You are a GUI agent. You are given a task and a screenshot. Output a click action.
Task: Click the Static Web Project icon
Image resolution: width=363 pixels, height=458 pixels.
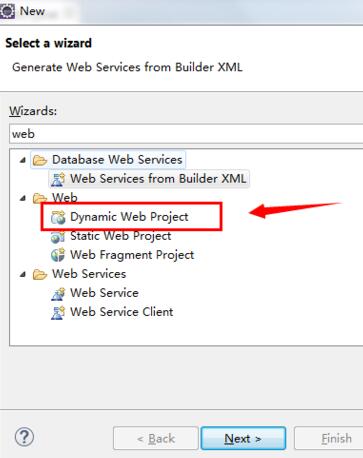click(58, 237)
